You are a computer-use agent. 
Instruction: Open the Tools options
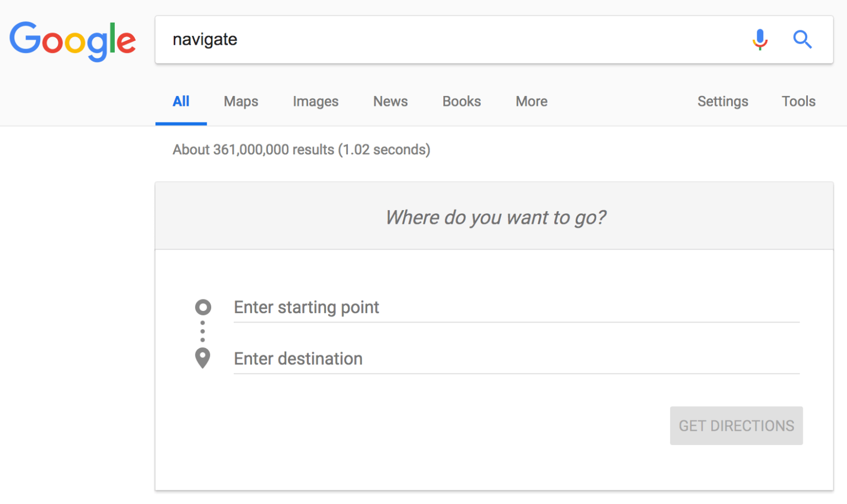coord(798,101)
